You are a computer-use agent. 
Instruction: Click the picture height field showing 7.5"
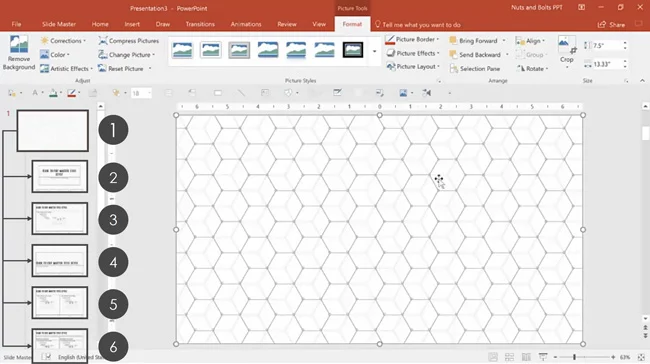606,45
